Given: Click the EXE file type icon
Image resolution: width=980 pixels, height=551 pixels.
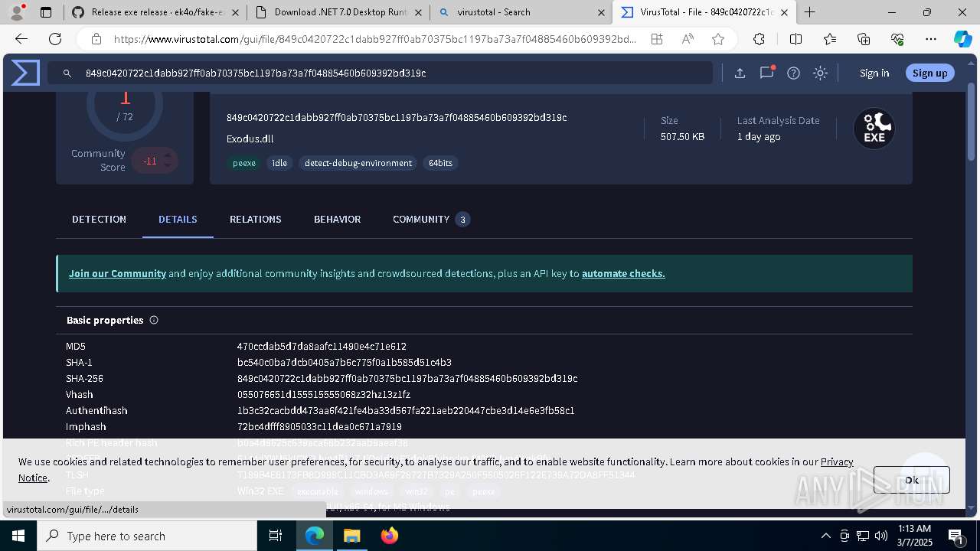Looking at the screenshot, I should click(874, 129).
